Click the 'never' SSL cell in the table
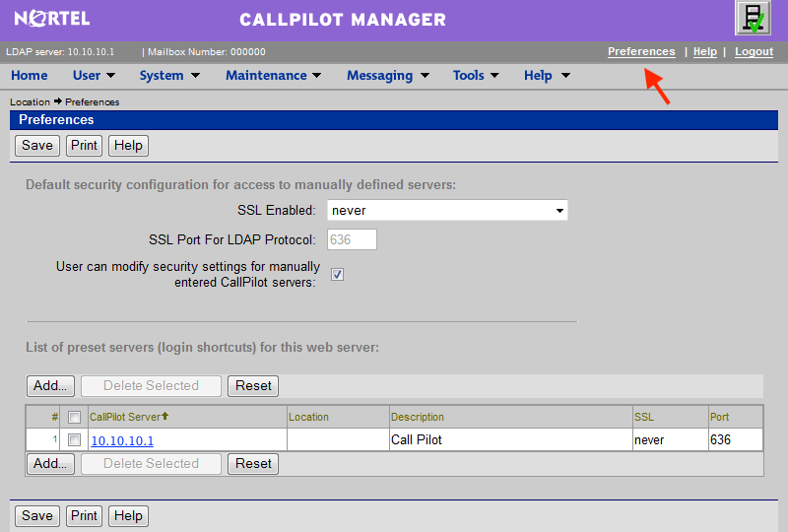 coord(671,440)
